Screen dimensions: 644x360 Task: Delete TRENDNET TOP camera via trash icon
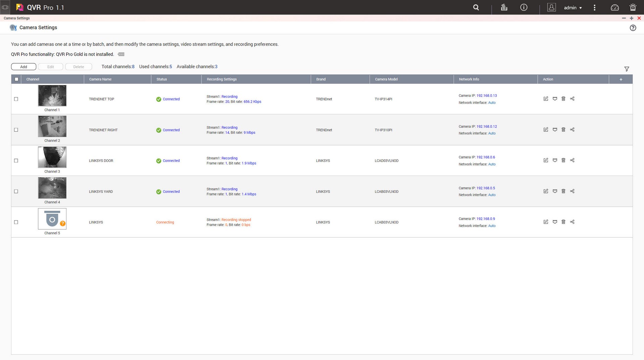pos(563,99)
